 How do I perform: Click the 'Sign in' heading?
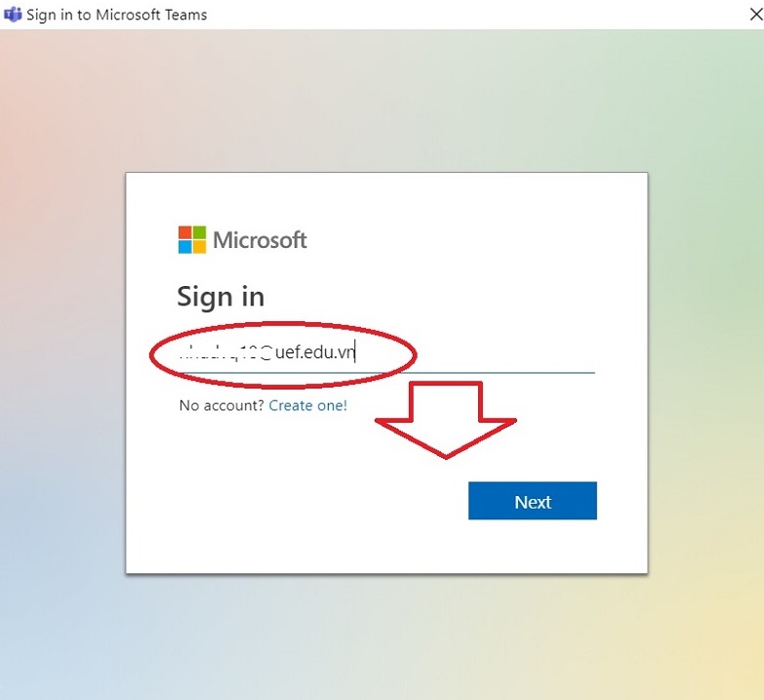tap(221, 297)
